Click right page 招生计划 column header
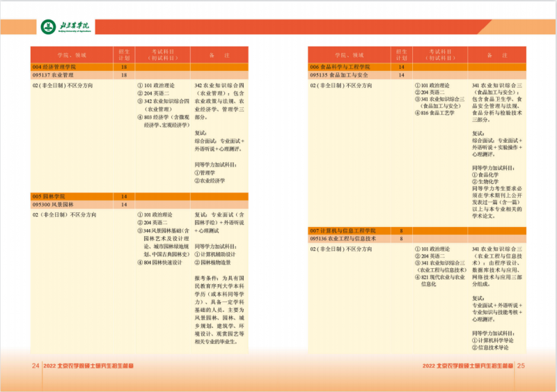 [401, 54]
